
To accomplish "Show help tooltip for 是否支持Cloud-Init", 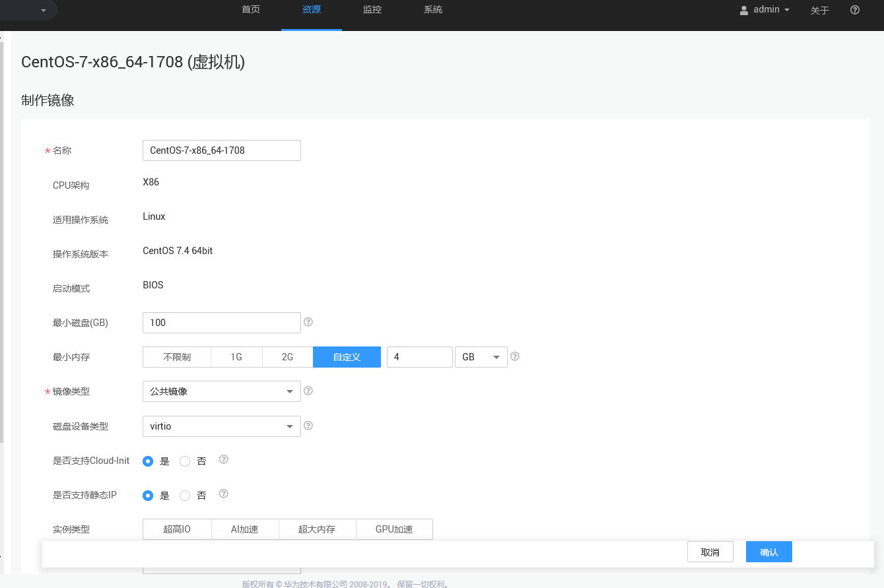I will pyautogui.click(x=223, y=459).
